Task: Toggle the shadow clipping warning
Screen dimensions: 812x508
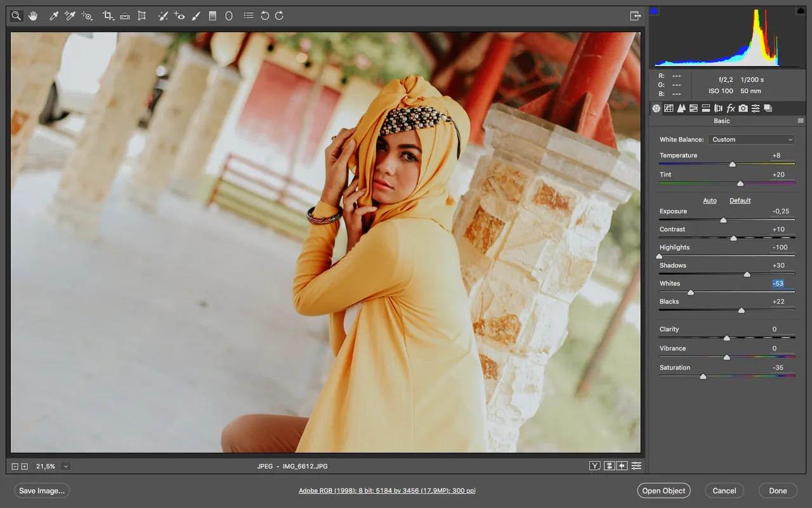Action: [655, 11]
